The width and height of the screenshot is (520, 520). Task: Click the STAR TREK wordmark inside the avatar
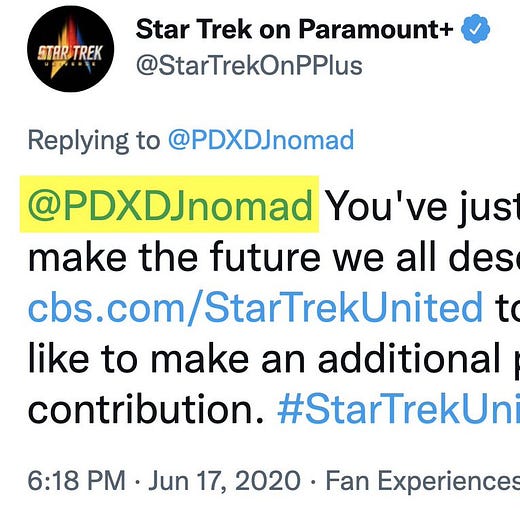tap(70, 54)
